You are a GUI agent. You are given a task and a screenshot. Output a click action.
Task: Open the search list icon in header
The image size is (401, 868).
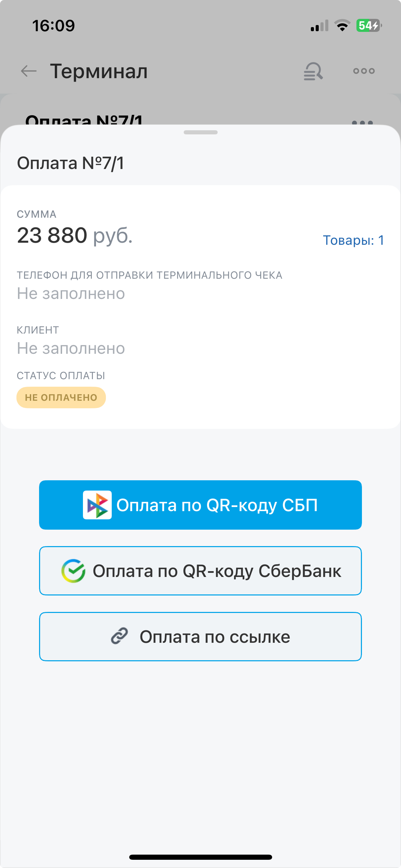tap(313, 71)
